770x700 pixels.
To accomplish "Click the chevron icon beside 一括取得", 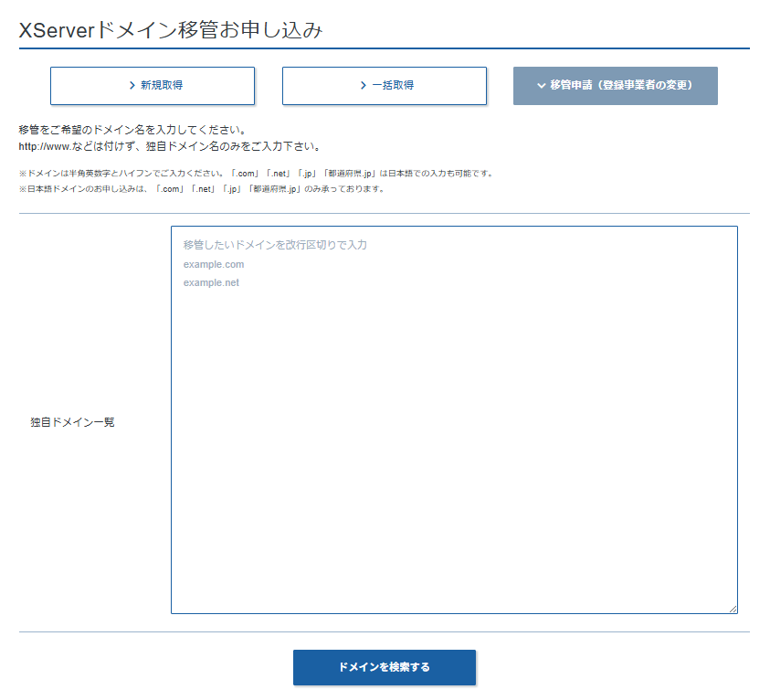I will click(364, 86).
